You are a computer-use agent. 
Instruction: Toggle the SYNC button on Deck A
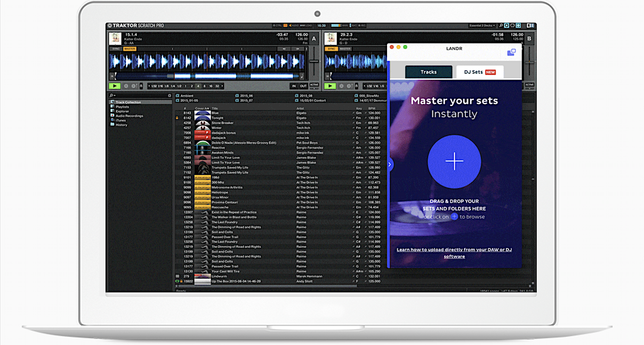click(x=116, y=49)
